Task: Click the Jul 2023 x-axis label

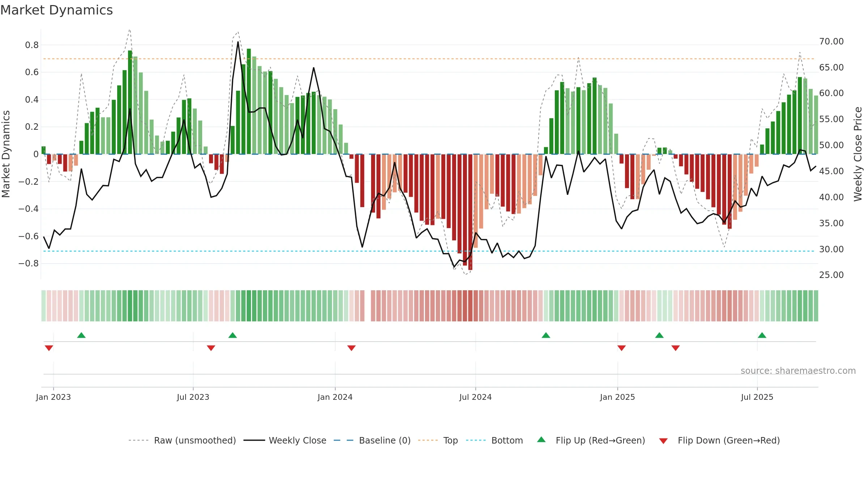Action: pyautogui.click(x=193, y=397)
